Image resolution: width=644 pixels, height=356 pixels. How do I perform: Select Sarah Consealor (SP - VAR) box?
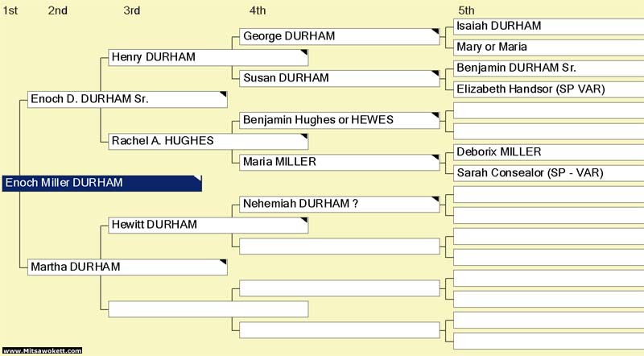[x=549, y=173]
